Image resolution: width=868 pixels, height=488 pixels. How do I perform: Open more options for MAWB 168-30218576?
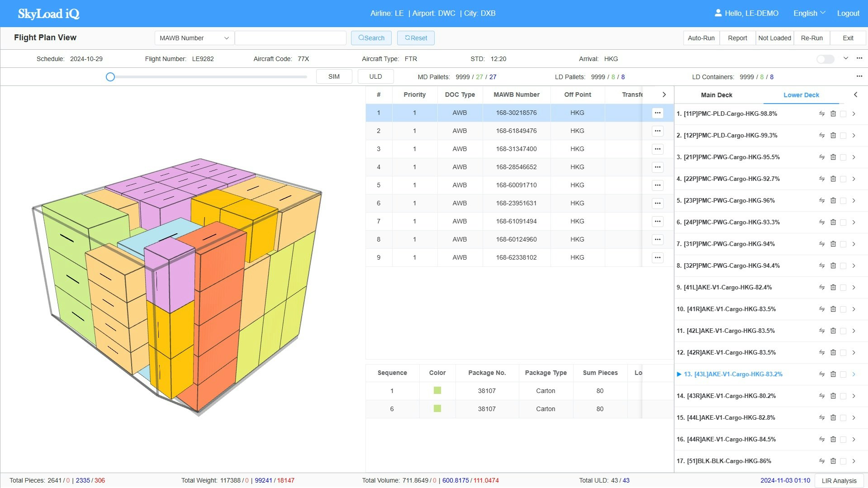(658, 113)
